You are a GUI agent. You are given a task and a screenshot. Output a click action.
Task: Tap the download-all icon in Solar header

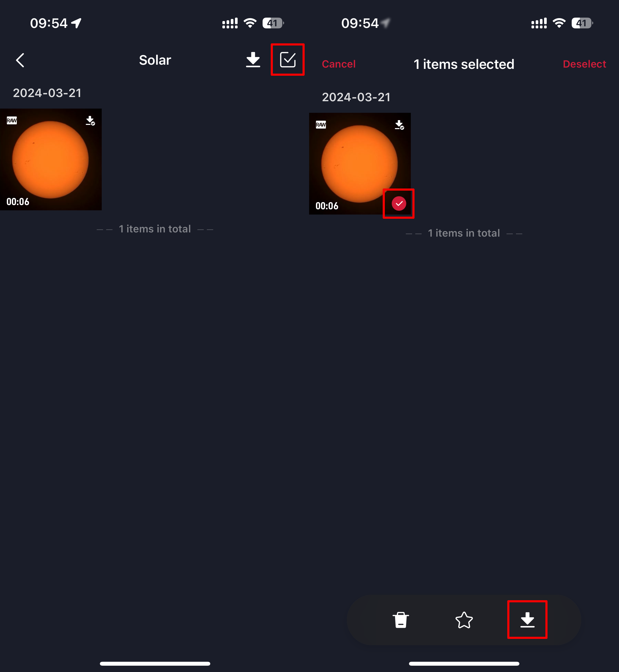click(x=253, y=60)
